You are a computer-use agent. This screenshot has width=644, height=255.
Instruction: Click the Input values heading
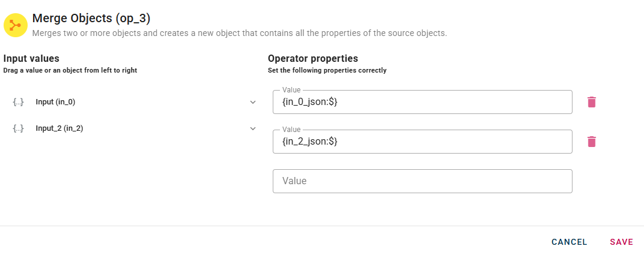point(31,59)
